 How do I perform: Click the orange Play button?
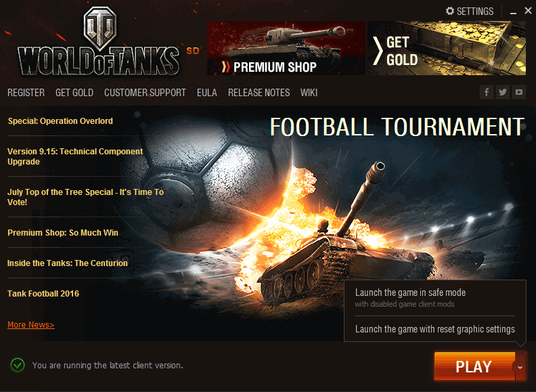(x=474, y=367)
